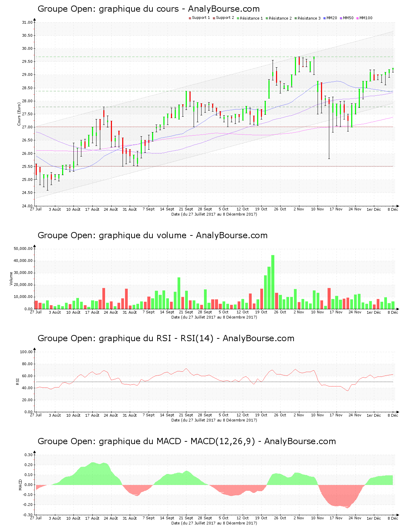The height and width of the screenshot is (532, 412).
Task: Select the 'Résistance 3' legend label
Action: tap(309, 18)
